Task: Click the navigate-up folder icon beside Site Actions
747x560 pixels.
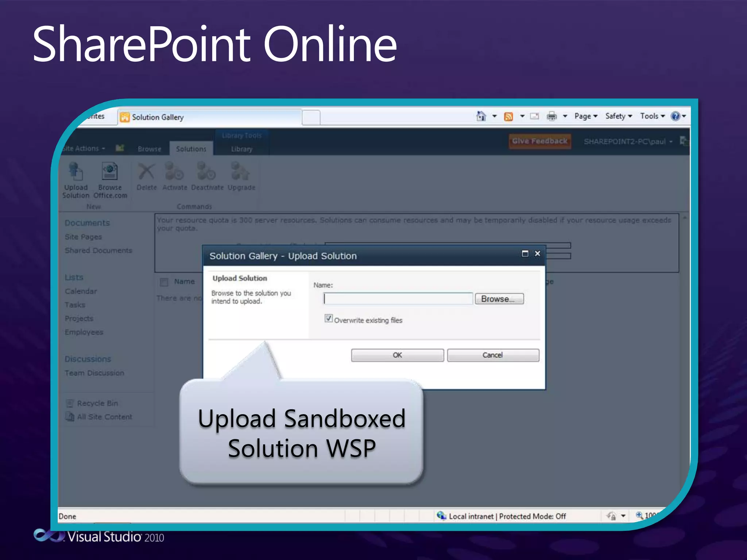Action: click(120, 148)
